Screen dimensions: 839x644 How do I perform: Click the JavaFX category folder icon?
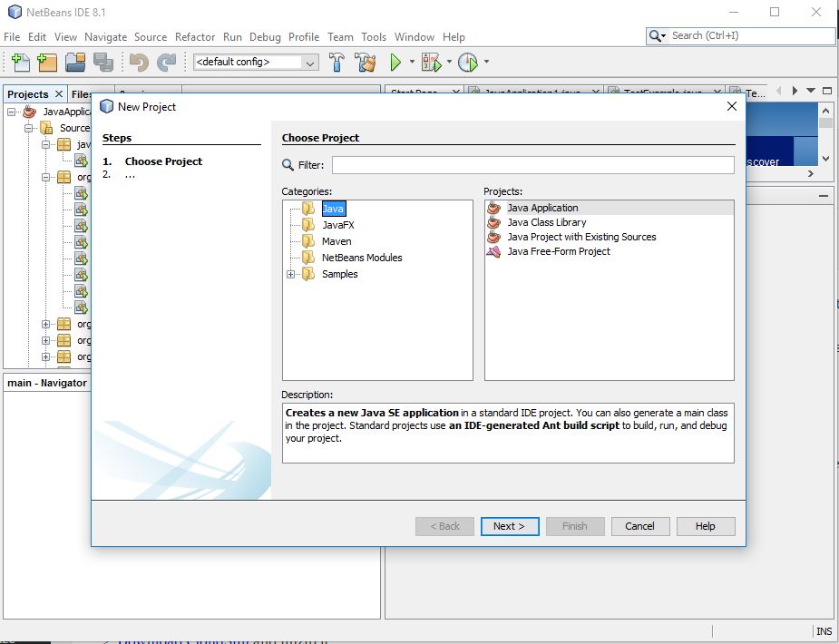pos(308,225)
